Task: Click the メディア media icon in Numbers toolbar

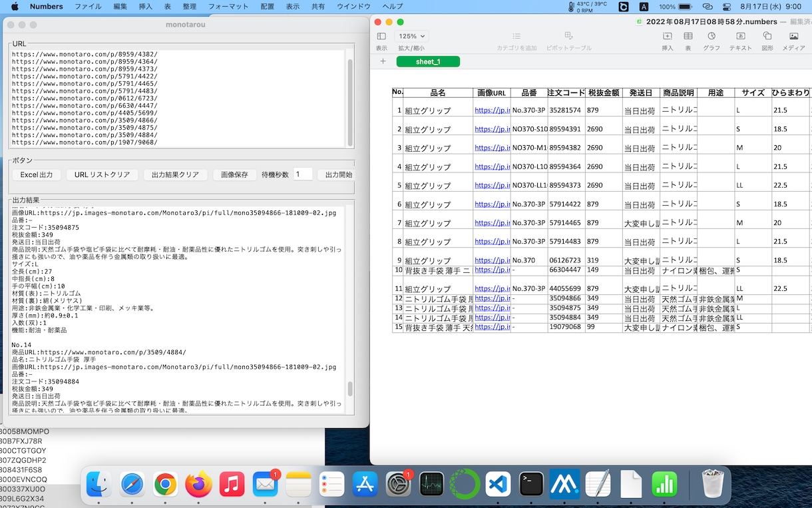Action: 793,37
